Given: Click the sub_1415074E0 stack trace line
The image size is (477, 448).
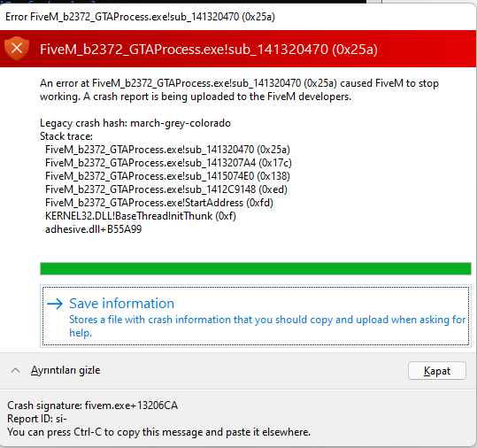Looking at the screenshot, I should [x=167, y=176].
